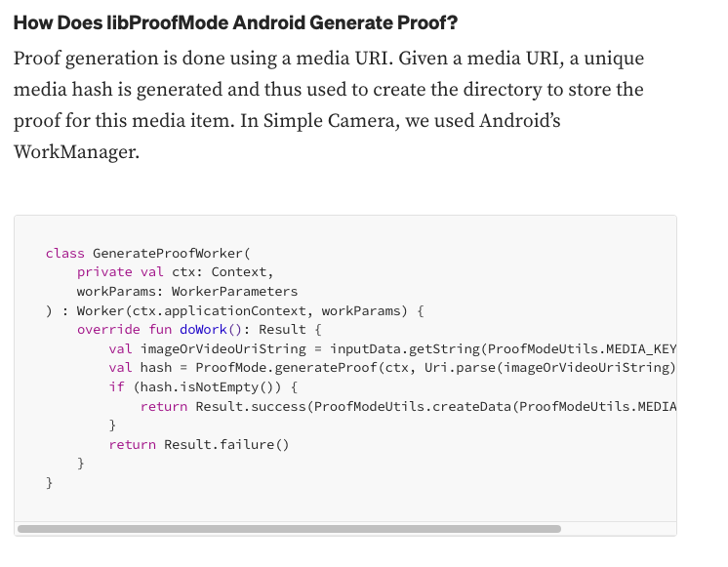The width and height of the screenshot is (728, 567).
Task: Click the "class" keyword in the code
Action: pos(64,253)
